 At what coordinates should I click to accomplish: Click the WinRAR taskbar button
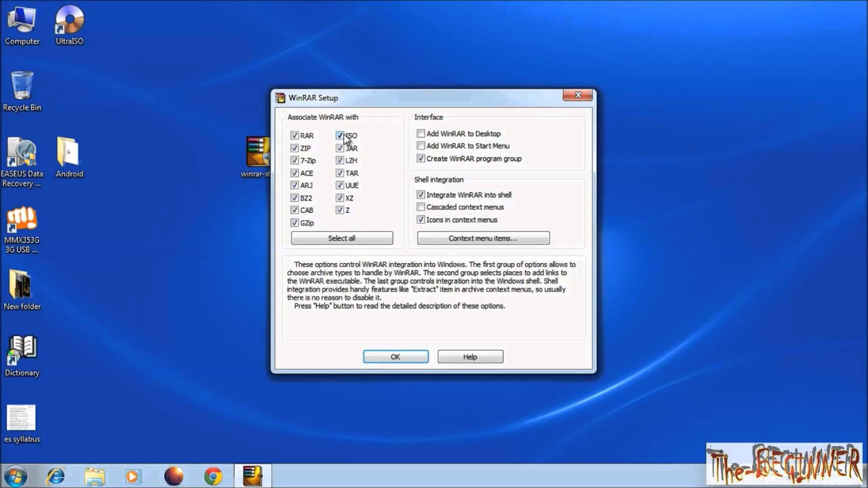(252, 476)
